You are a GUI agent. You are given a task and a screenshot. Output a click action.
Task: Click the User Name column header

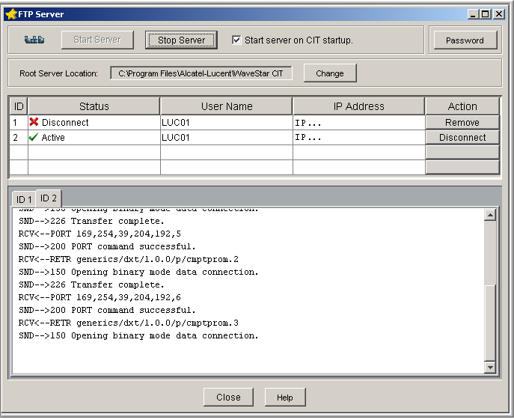[x=227, y=106]
